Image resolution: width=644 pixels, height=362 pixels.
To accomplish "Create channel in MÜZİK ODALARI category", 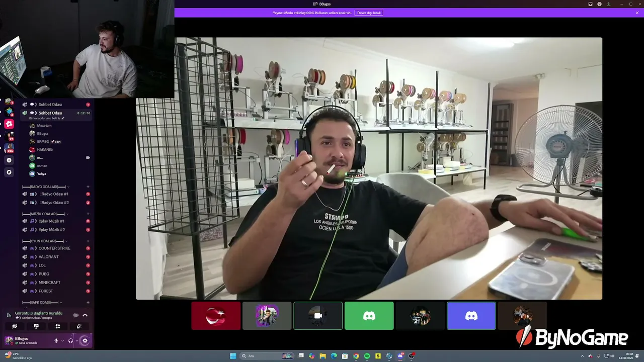I will [88, 214].
